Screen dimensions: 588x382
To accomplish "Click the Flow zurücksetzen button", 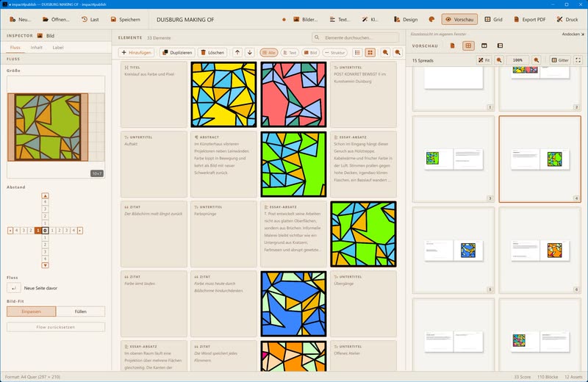I will coord(56,327).
